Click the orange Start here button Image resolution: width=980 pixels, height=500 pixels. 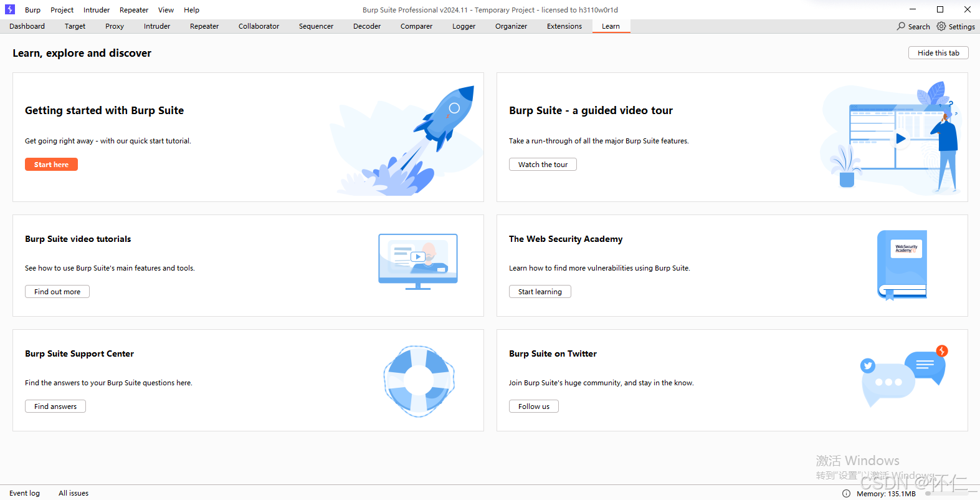(x=51, y=165)
